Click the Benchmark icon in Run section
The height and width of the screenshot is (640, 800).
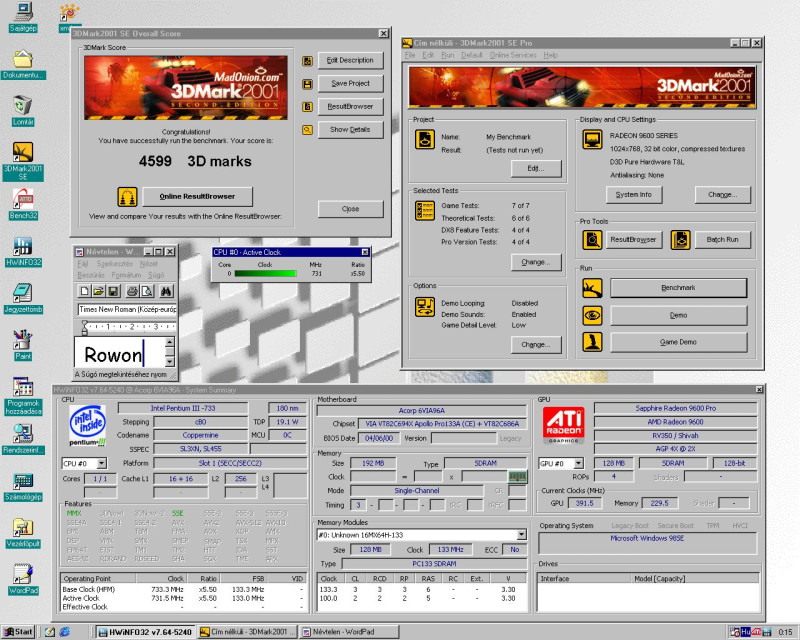click(592, 288)
